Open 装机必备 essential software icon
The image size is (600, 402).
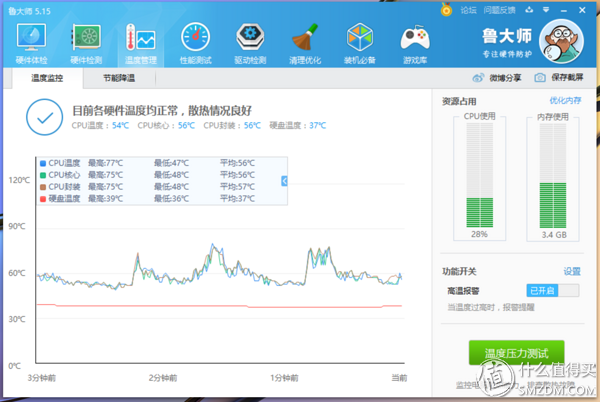[359, 43]
